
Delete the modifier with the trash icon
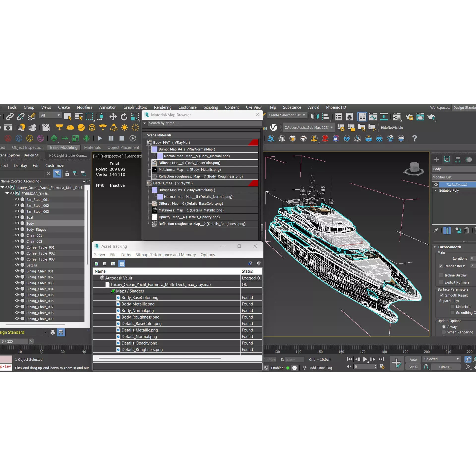click(466, 230)
